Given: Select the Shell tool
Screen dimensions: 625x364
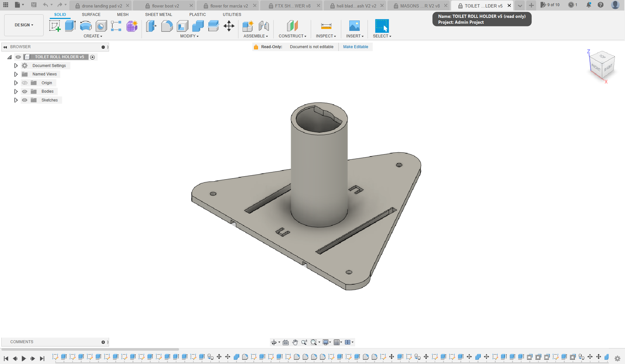Looking at the screenshot, I should (x=182, y=26).
